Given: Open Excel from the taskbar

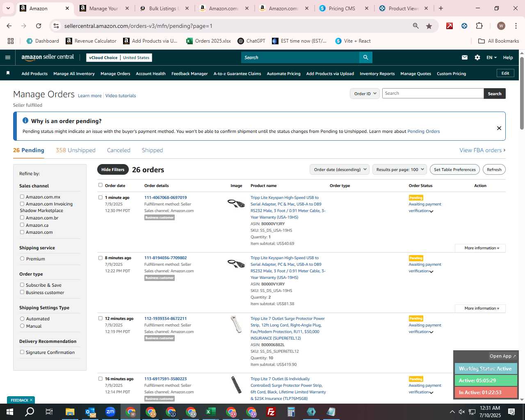Looking at the screenshot, I should [x=211, y=412].
